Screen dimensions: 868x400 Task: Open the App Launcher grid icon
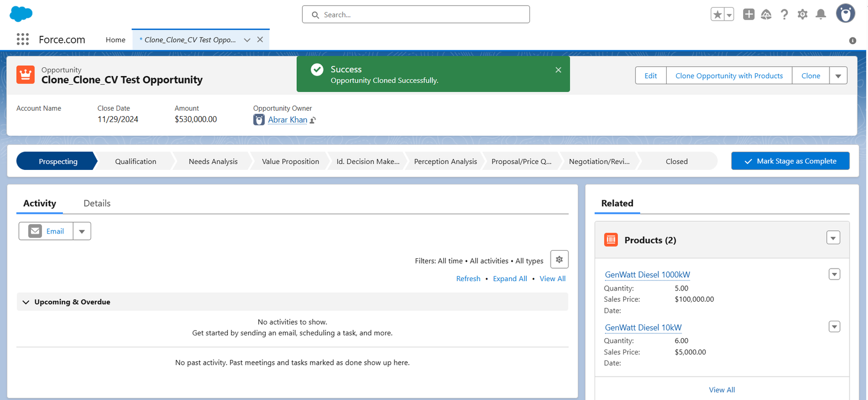click(23, 39)
